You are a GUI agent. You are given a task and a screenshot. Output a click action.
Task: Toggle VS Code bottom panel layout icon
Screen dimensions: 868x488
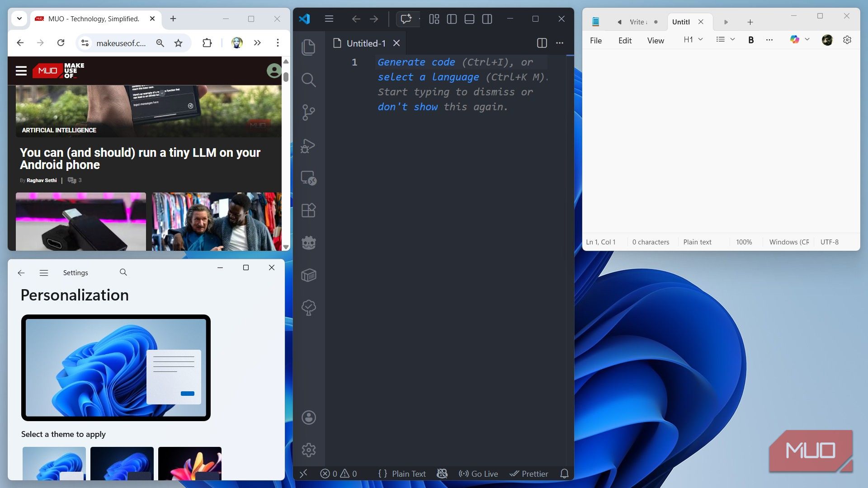click(x=469, y=19)
